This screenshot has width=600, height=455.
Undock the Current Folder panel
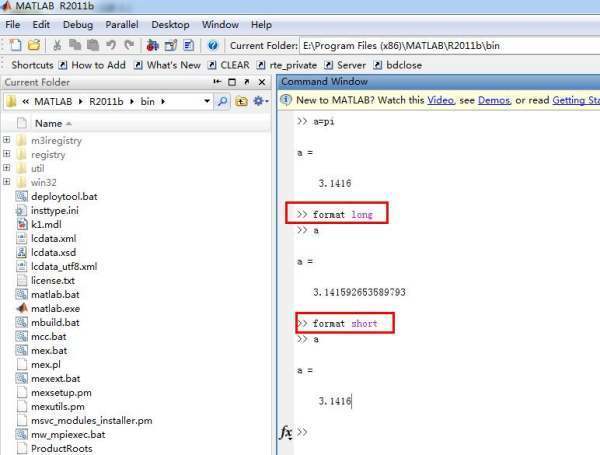pyautogui.click(x=246, y=82)
